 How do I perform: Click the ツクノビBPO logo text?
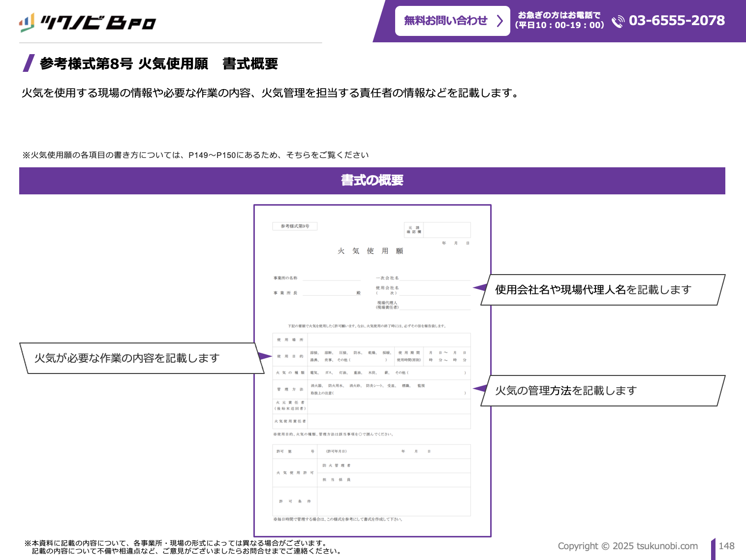click(98, 23)
